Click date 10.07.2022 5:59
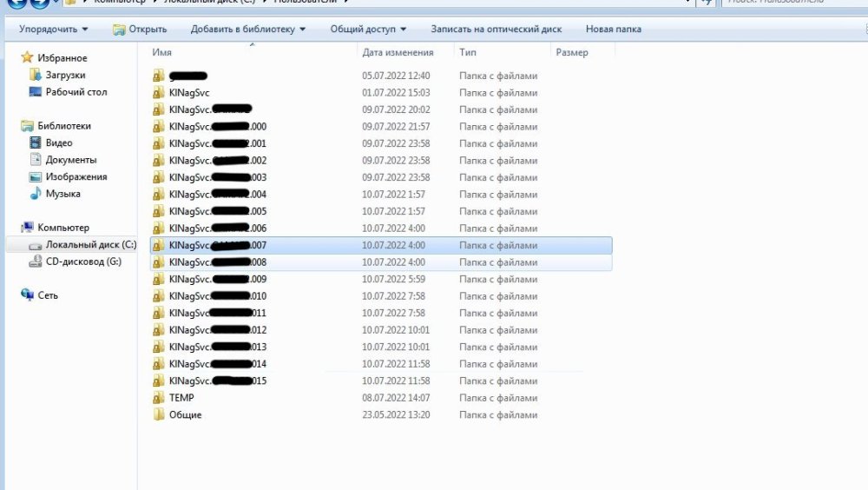This screenshot has width=868, height=490. (393, 279)
